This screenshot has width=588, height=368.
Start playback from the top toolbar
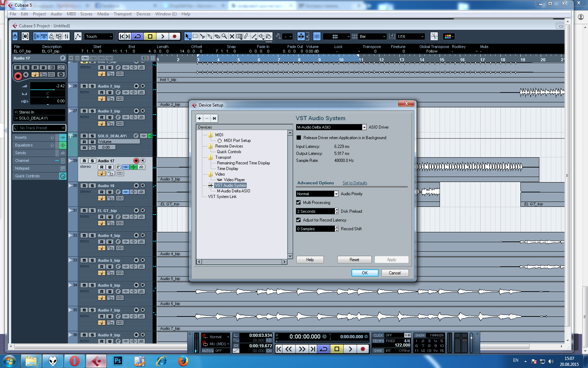tap(162, 36)
